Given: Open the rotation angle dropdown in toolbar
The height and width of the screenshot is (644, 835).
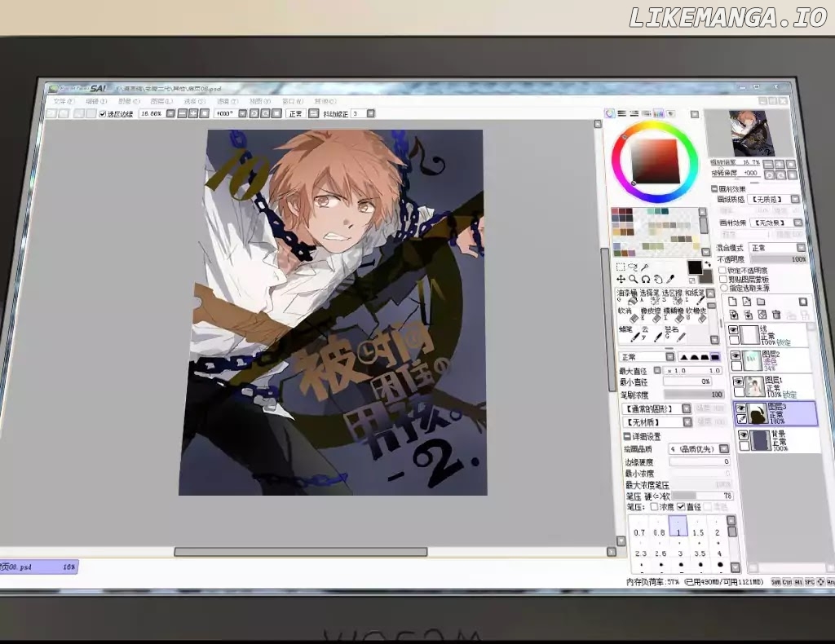Looking at the screenshot, I should pos(242,113).
